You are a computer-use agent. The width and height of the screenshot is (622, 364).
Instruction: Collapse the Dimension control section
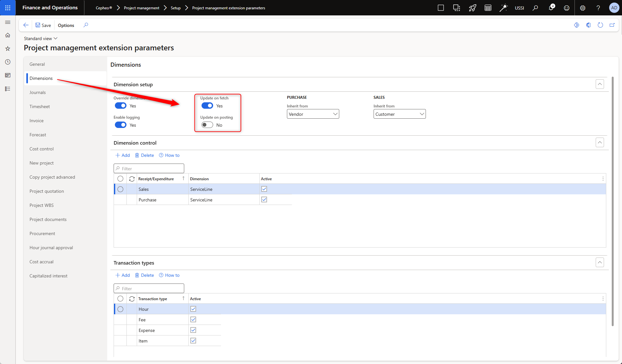600,142
